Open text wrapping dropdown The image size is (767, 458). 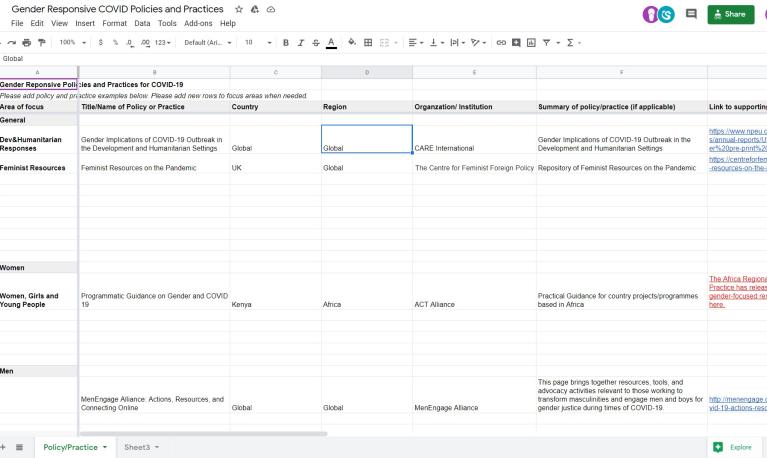[457, 43]
